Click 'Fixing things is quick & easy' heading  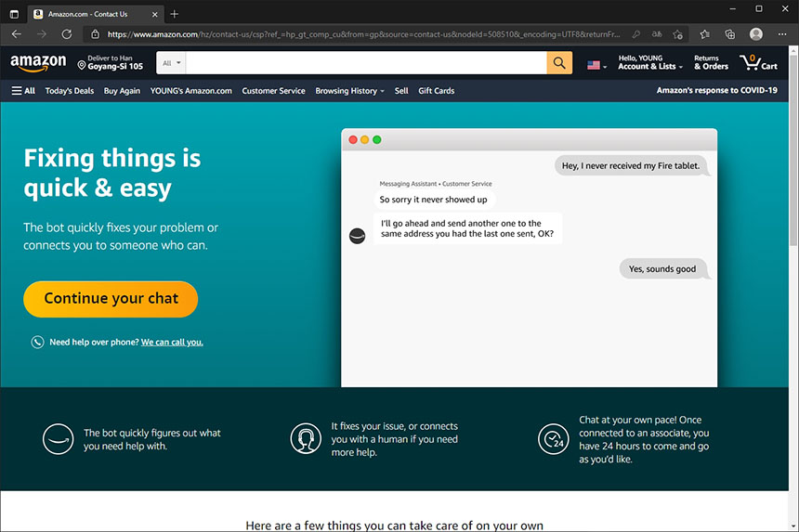[x=112, y=173]
